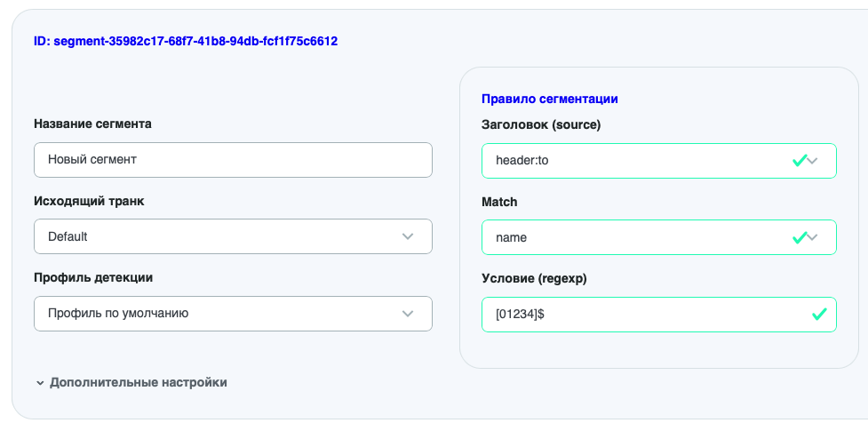
Task: Open the Профиль по умолчанию dropdown
Action: 233,314
